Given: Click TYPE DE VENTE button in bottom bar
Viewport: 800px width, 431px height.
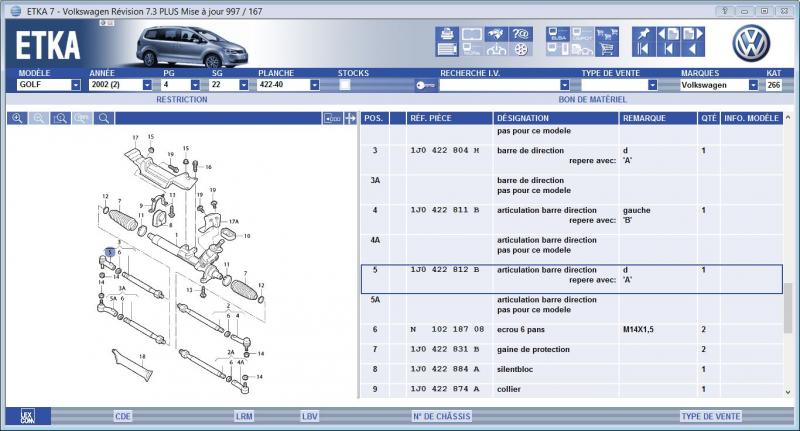Looking at the screenshot, I should click(x=711, y=416).
